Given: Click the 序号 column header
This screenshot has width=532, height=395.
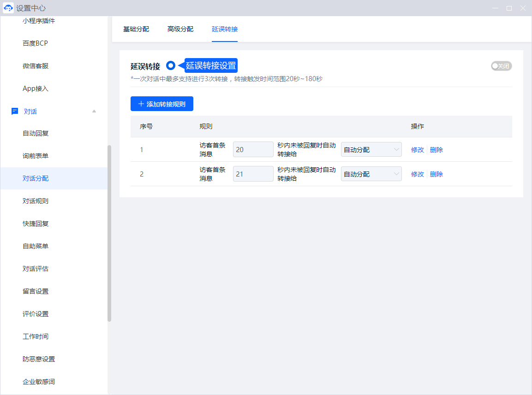Looking at the screenshot, I should click(146, 126).
